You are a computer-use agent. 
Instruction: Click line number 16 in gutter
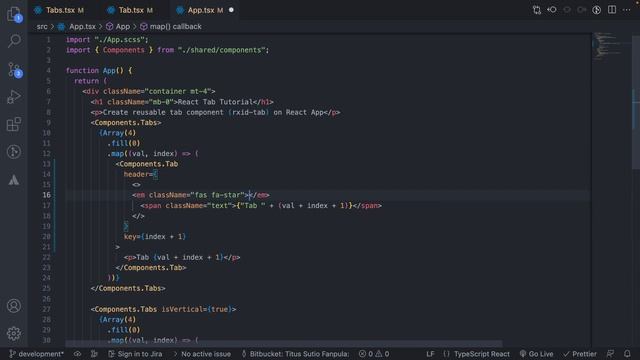point(47,195)
